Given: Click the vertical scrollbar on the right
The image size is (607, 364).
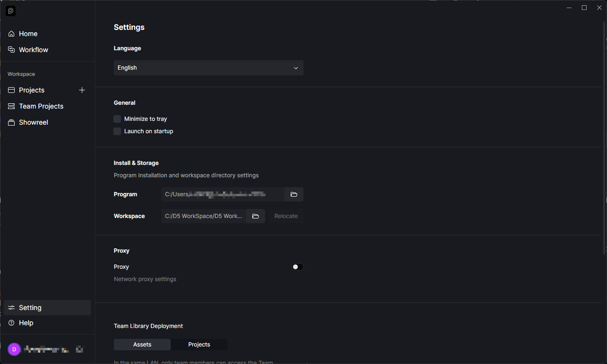Looking at the screenshot, I should click(604, 142).
